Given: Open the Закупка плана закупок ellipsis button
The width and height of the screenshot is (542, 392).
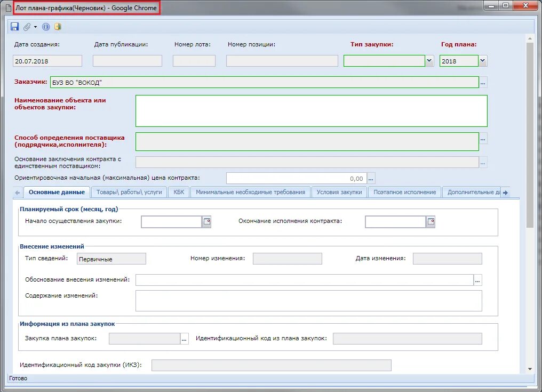Looking at the screenshot, I should pyautogui.click(x=184, y=339).
